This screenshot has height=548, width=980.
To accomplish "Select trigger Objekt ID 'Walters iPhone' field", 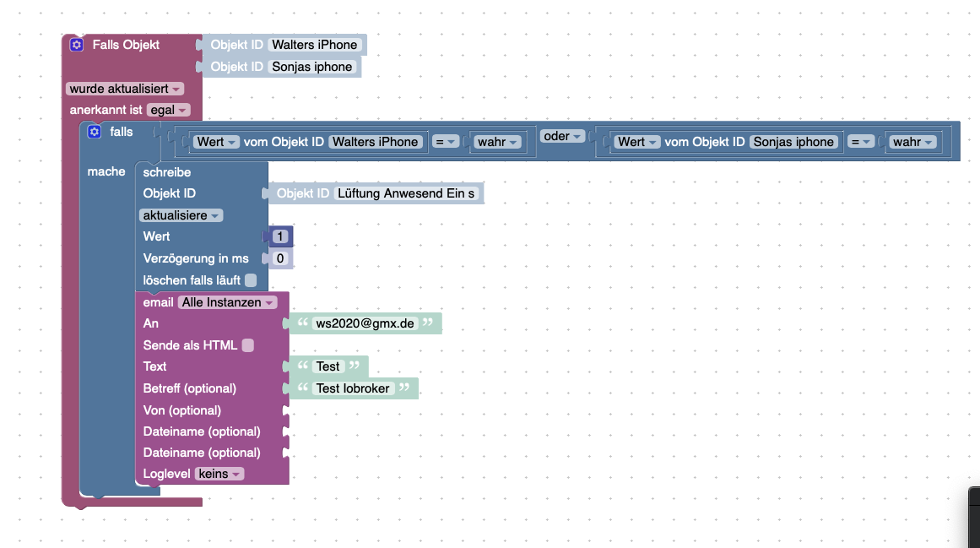I will 314,45.
